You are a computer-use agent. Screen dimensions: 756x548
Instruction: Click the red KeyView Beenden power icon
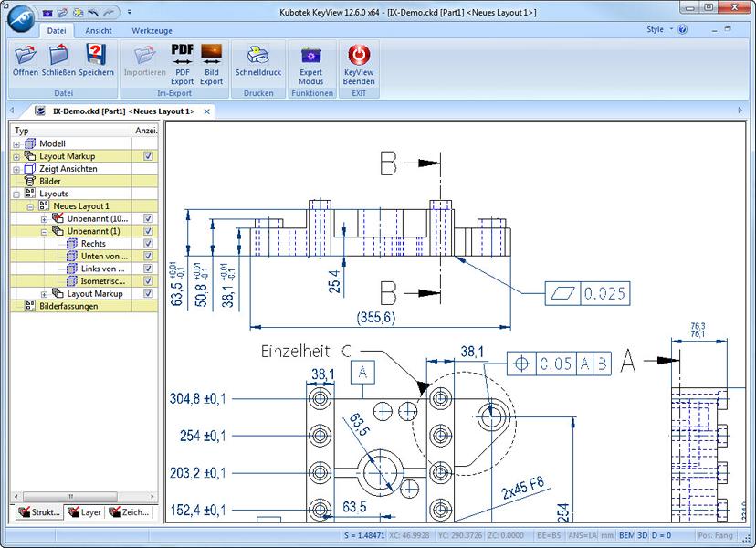359,55
